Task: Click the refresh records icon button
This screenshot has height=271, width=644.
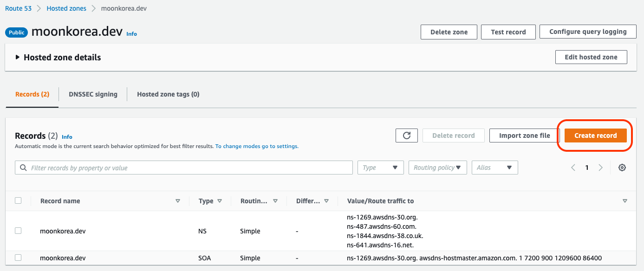Action: 407,135
